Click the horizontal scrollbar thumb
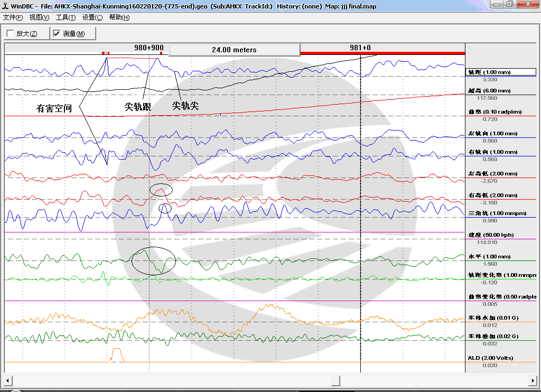Image resolution: width=541 pixels, height=392 pixels. (335, 380)
